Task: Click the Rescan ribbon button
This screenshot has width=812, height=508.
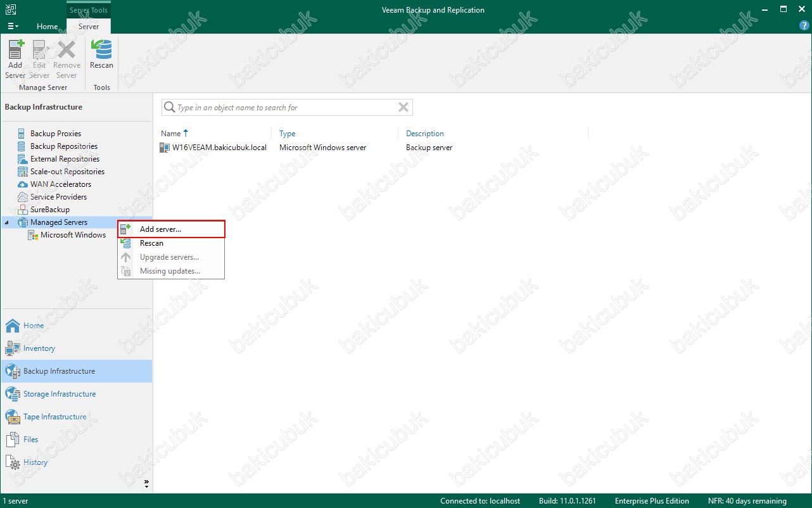Action: tap(101, 54)
